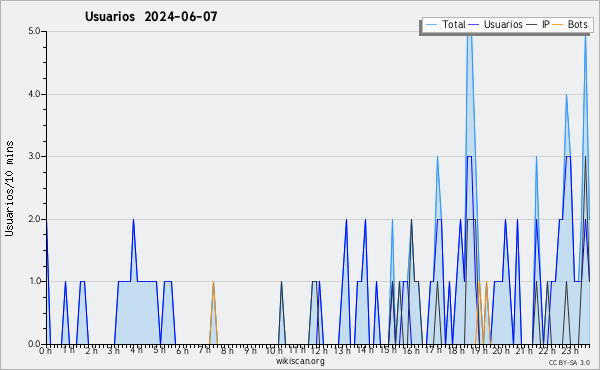Click the 'wikiscan.org' label below the chart
The height and width of the screenshot is (370, 600).
[300, 361]
